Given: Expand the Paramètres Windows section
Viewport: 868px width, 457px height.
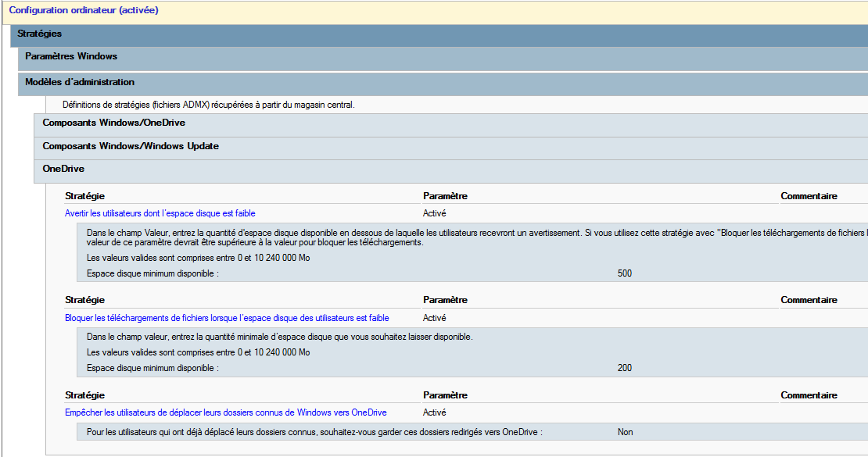Looking at the screenshot, I should coord(71,56).
